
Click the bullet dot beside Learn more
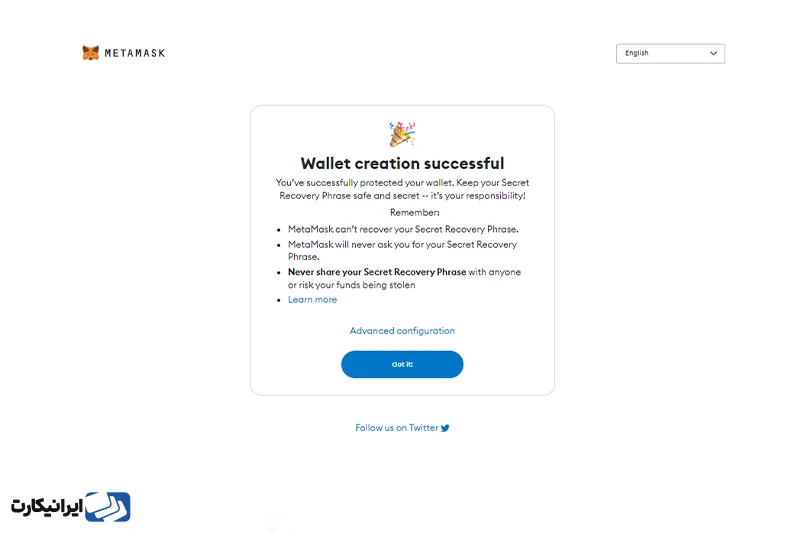(279, 300)
